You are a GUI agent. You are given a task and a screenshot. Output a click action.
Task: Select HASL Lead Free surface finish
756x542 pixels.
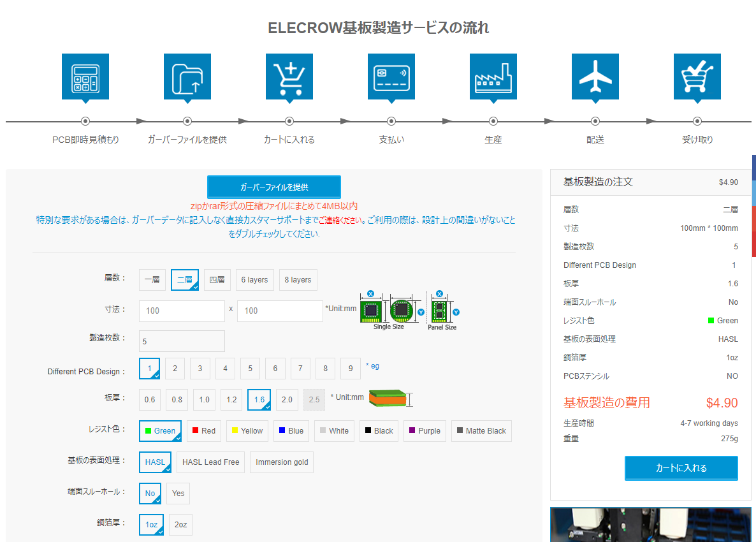[211, 462]
